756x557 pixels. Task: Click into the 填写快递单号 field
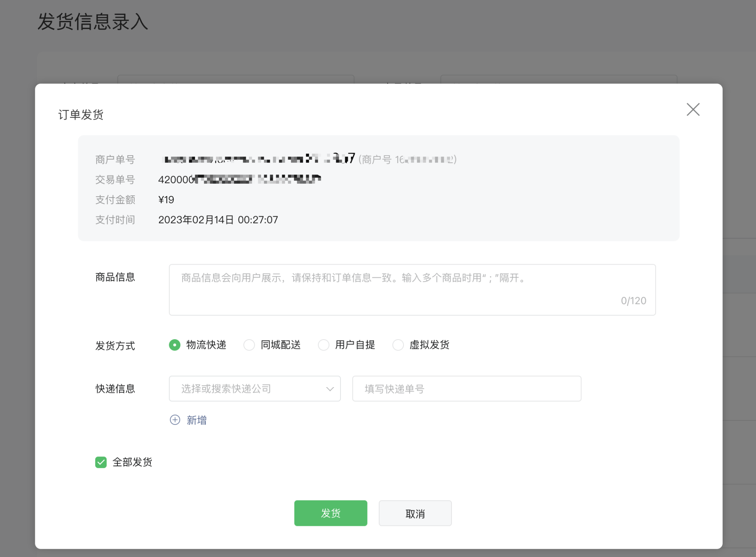coord(466,389)
